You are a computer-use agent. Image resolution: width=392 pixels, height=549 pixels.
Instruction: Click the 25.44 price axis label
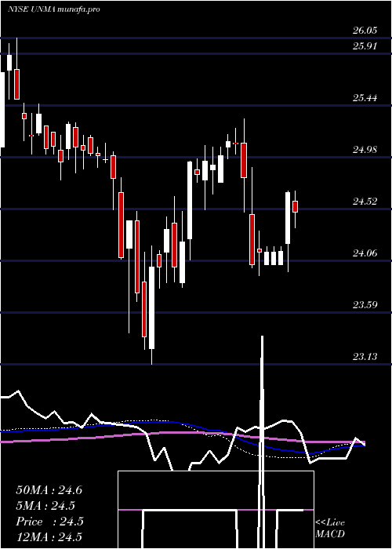click(x=365, y=98)
